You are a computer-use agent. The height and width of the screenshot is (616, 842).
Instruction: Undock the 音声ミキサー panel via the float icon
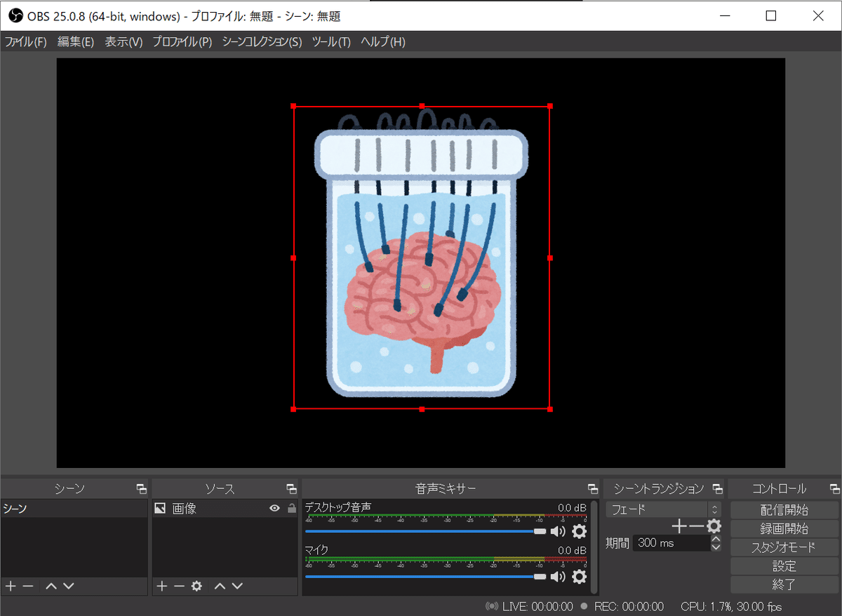coord(594,489)
